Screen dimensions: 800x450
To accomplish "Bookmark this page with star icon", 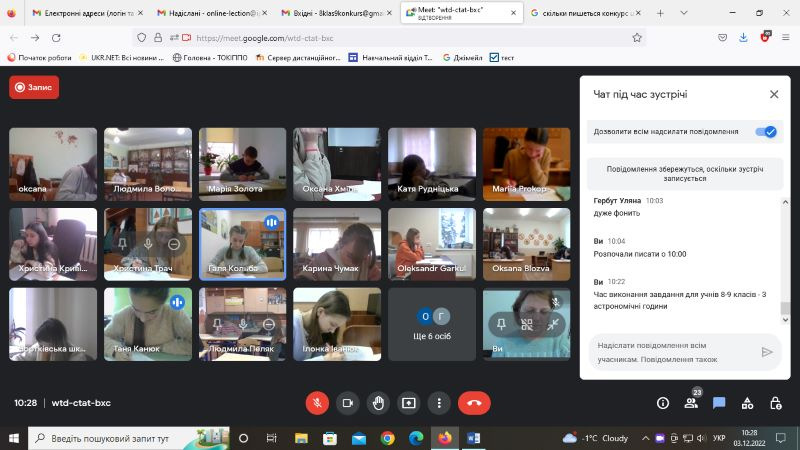I will (x=637, y=38).
